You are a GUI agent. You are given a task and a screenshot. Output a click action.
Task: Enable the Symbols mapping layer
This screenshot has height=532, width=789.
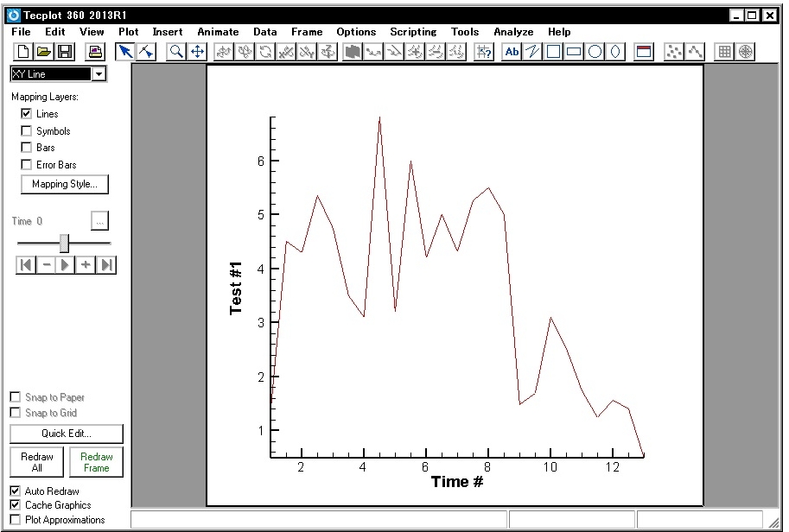click(x=26, y=130)
